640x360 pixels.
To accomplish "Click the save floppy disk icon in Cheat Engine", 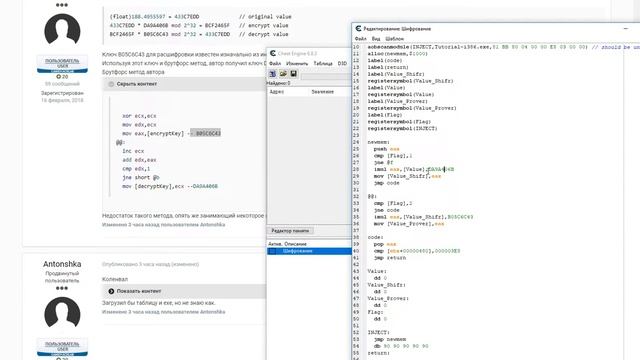I will (293, 74).
